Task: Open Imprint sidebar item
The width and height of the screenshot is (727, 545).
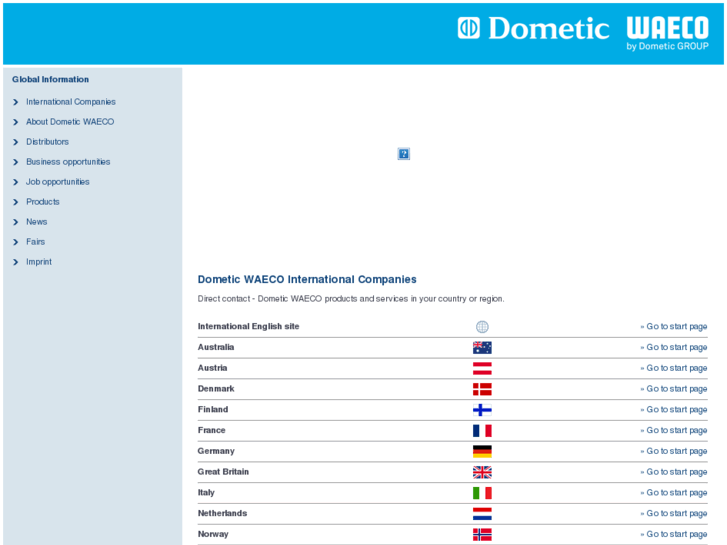Action: [x=39, y=262]
